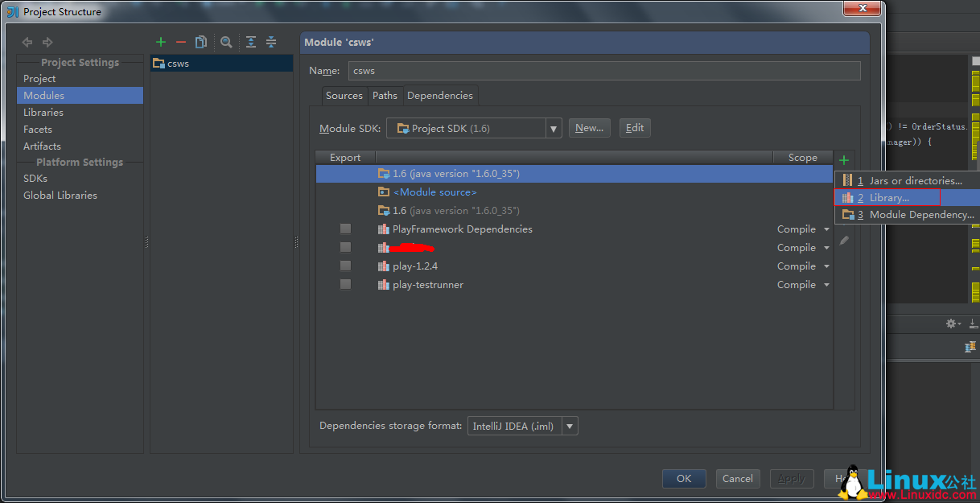Check export box for play-testrunner
Screen dimensions: 980x503
pos(345,285)
